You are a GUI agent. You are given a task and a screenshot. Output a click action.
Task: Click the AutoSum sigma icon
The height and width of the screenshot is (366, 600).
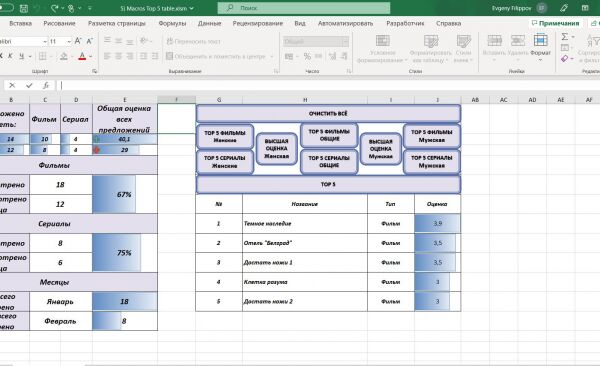[x=564, y=37]
